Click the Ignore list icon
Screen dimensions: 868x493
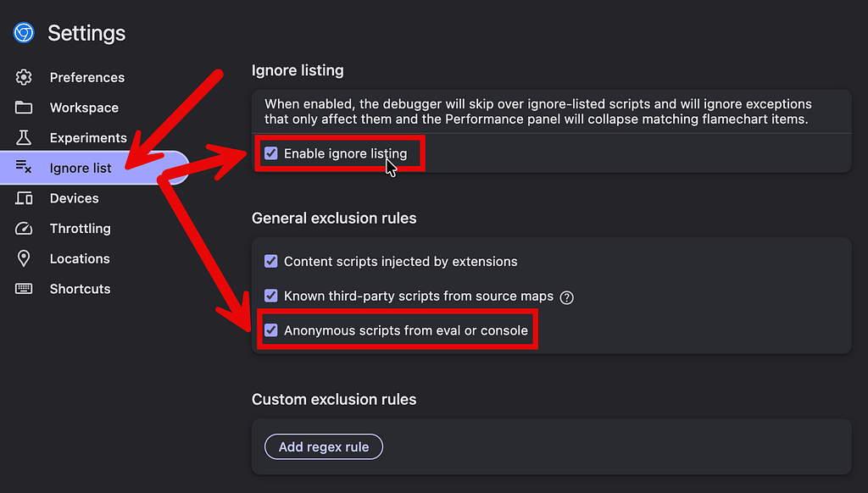23,166
